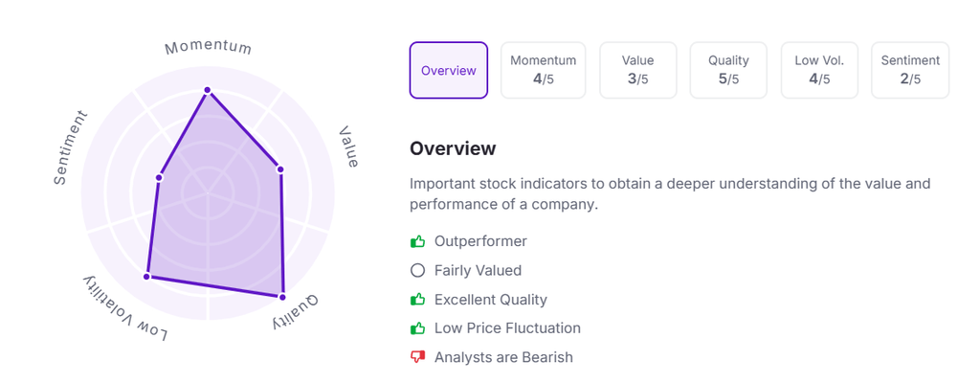Viewport: 980px width, 383px height.
Task: Click thumbs-down icon beside Analysts are Bearish
Action: [x=417, y=357]
